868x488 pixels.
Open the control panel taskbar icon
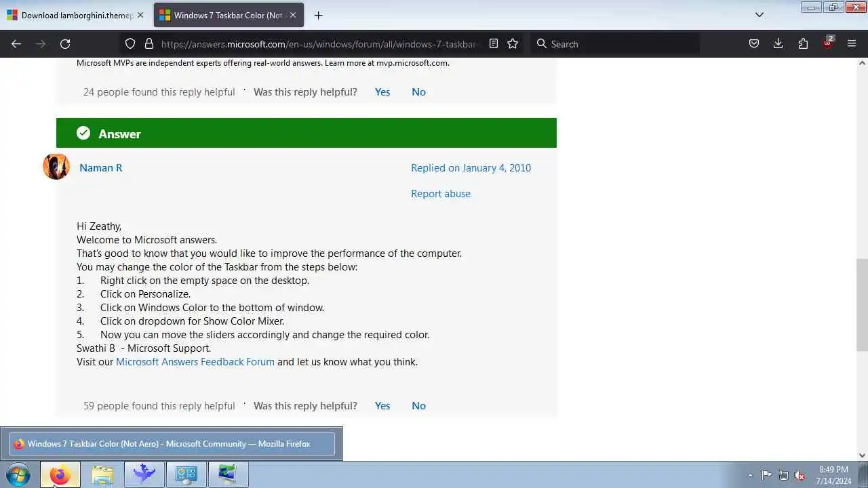click(x=186, y=474)
